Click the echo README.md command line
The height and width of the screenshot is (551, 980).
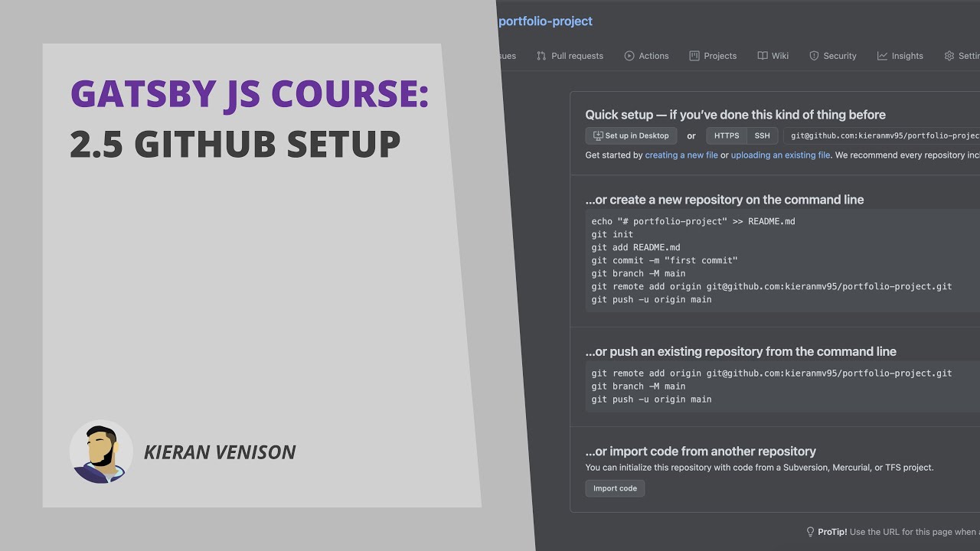pos(693,221)
